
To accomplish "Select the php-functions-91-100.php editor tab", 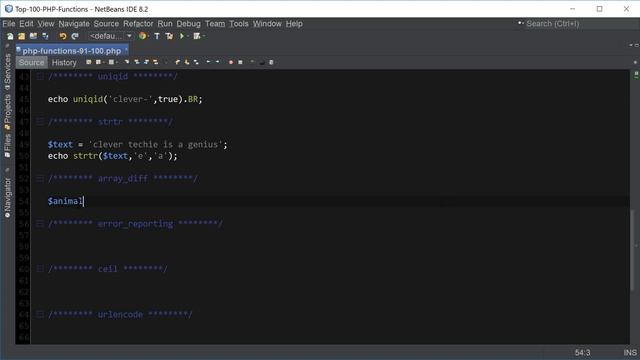I will 71,51.
